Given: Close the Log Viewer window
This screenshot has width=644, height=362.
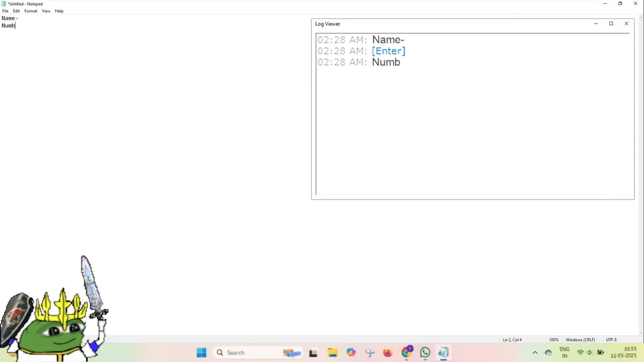Looking at the screenshot, I should [626, 24].
